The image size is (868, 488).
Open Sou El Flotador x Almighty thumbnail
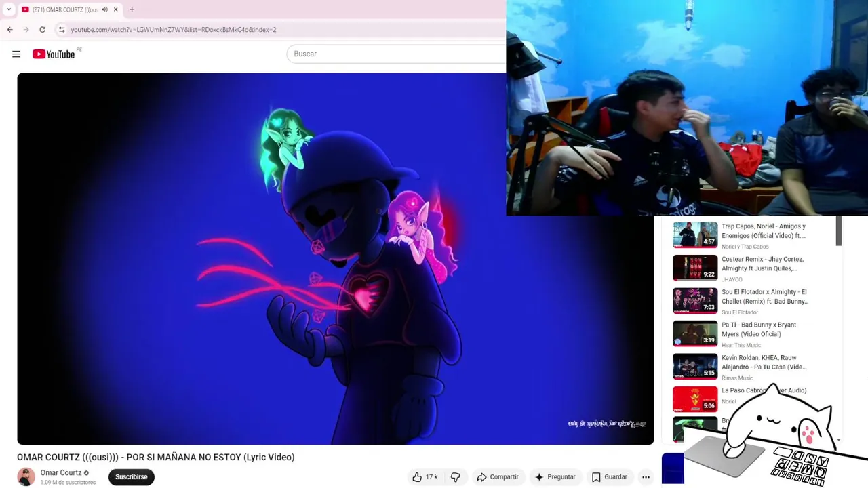coord(695,300)
